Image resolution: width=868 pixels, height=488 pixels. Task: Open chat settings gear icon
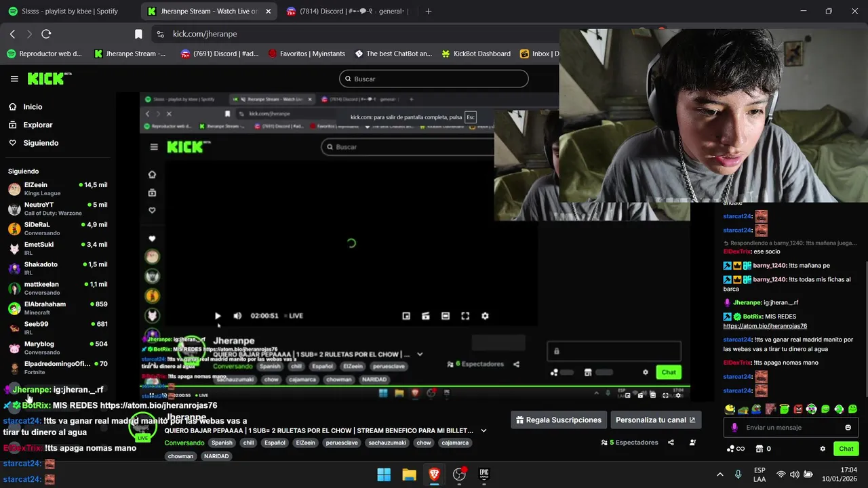(x=823, y=449)
